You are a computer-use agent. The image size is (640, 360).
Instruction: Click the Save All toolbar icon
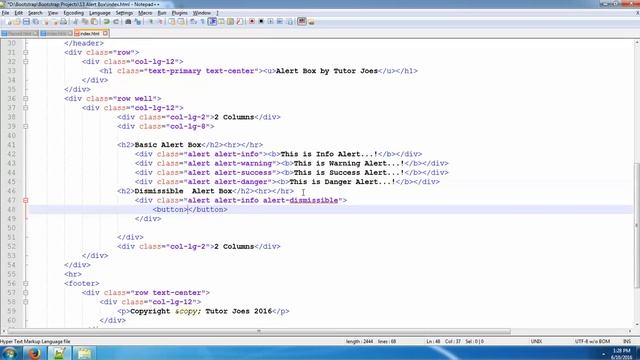(36, 22)
